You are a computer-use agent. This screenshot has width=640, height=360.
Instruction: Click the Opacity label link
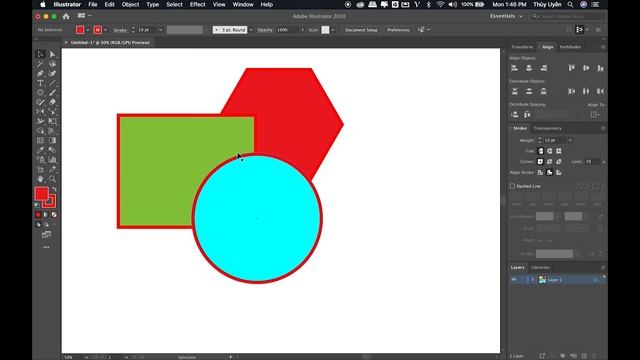click(x=265, y=30)
